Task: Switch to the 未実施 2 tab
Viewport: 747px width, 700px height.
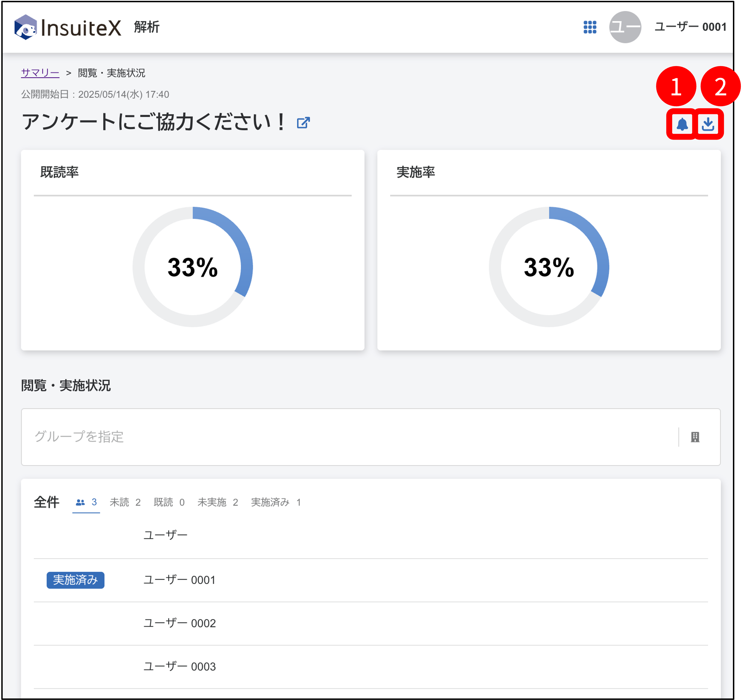Action: (218, 502)
